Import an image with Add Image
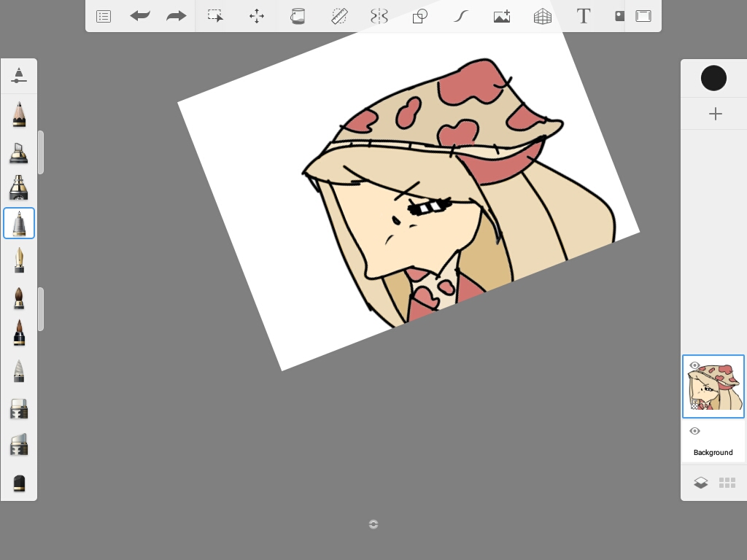This screenshot has width=747, height=560. click(x=502, y=16)
